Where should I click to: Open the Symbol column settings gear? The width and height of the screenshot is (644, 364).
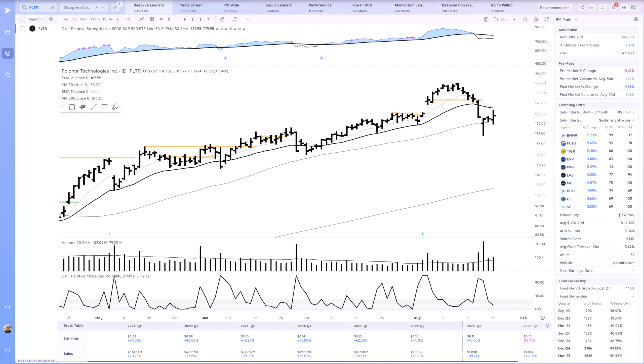pyautogui.click(x=51, y=19)
